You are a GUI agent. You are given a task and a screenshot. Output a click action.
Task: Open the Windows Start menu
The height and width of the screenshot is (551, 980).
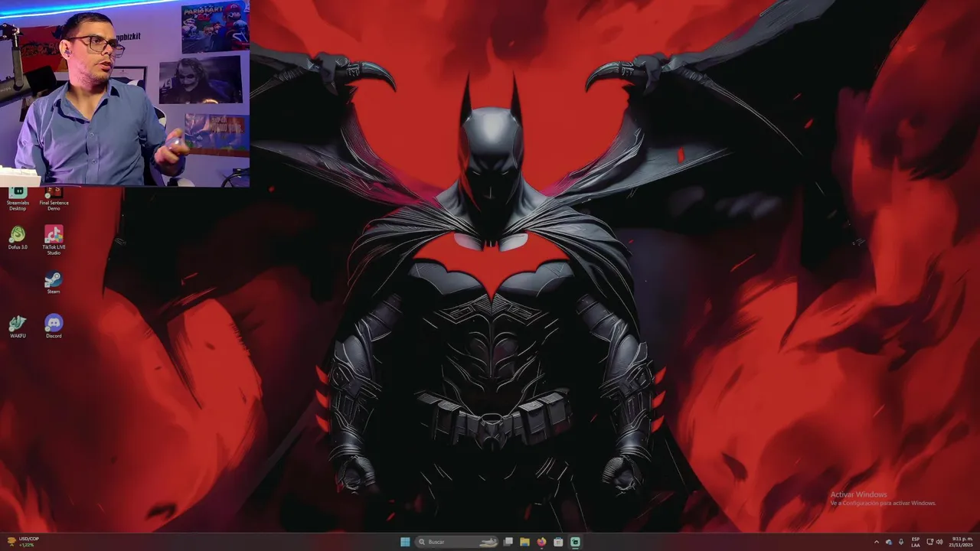[405, 542]
